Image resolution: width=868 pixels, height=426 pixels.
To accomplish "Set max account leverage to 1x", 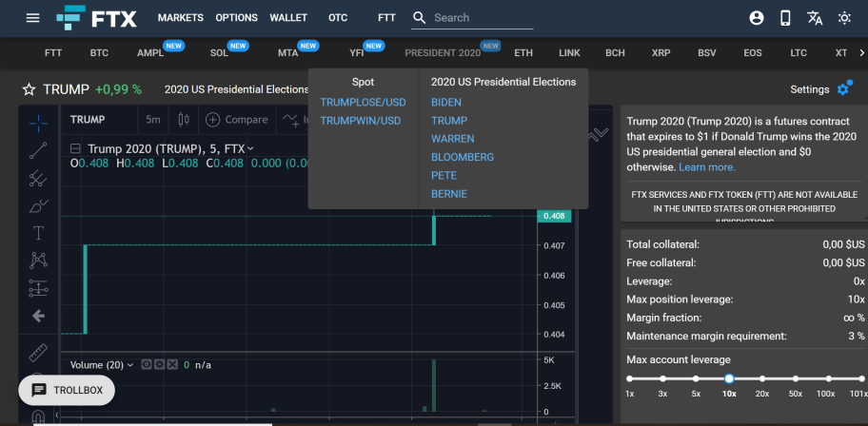I will point(629,379).
